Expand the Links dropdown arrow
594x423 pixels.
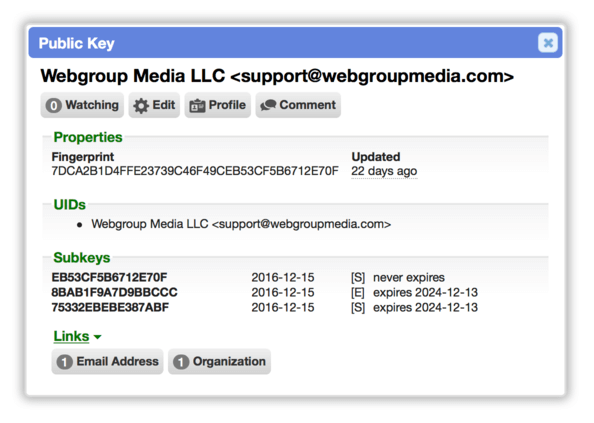click(97, 337)
